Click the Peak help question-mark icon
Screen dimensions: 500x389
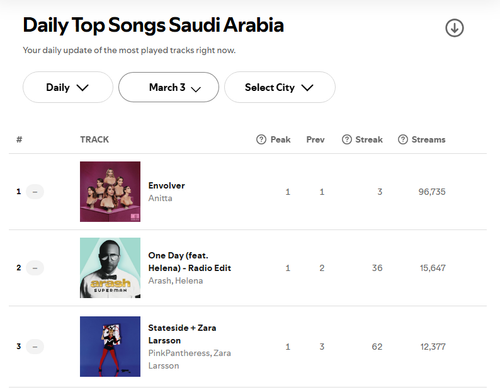(x=261, y=139)
